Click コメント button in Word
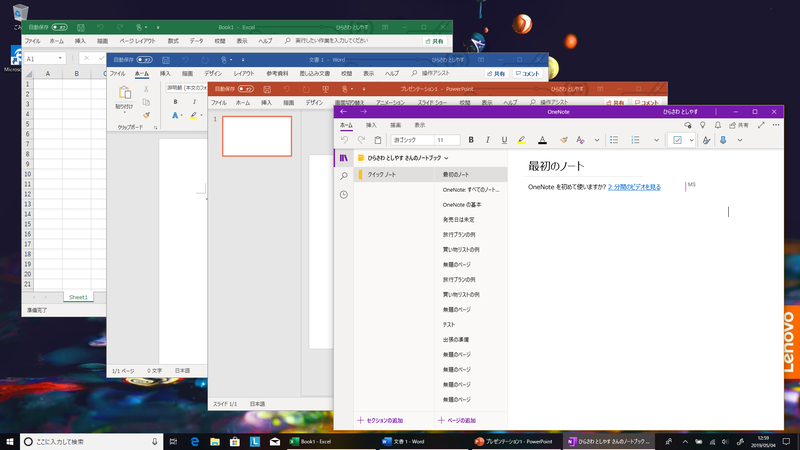This screenshot has height=450, width=800. [527, 73]
